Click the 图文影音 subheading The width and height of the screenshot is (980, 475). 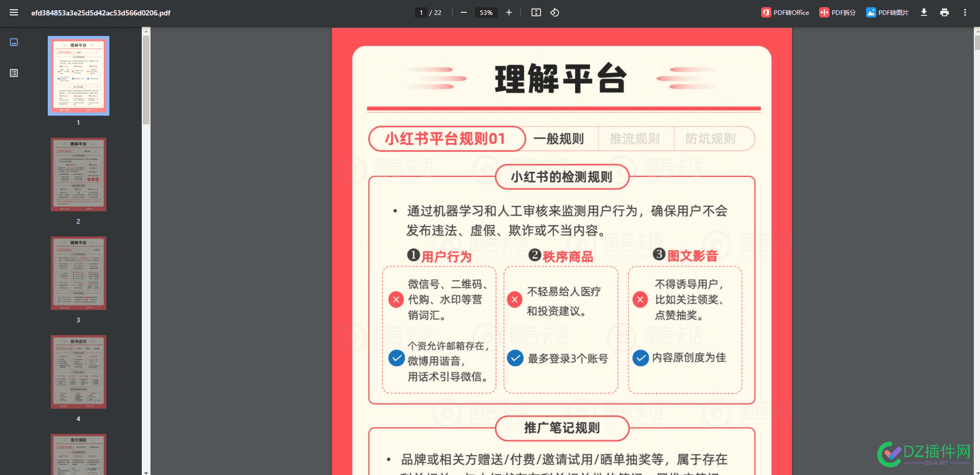click(x=692, y=255)
